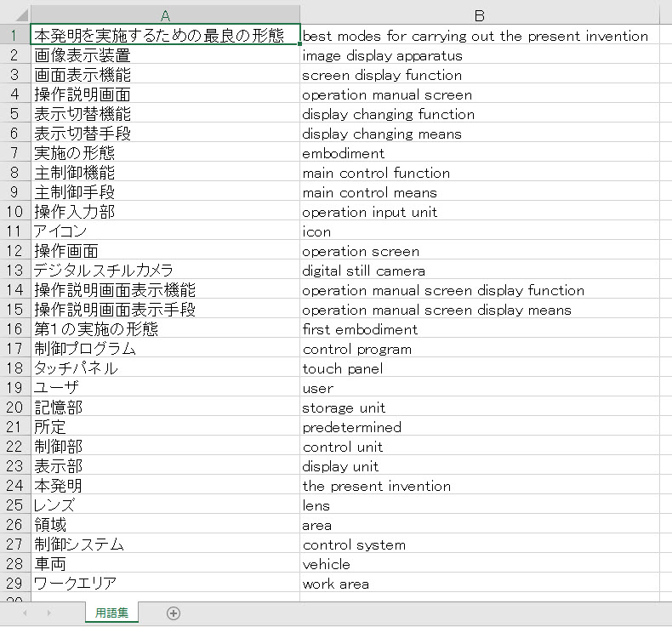Add a new sheet with the plus button
Screen dimensions: 672x627
174,613
